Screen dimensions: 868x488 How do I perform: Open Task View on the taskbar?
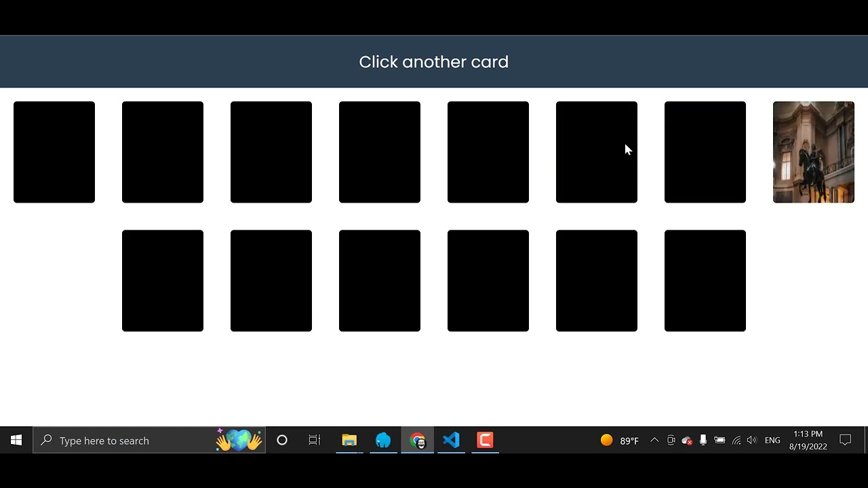point(315,441)
